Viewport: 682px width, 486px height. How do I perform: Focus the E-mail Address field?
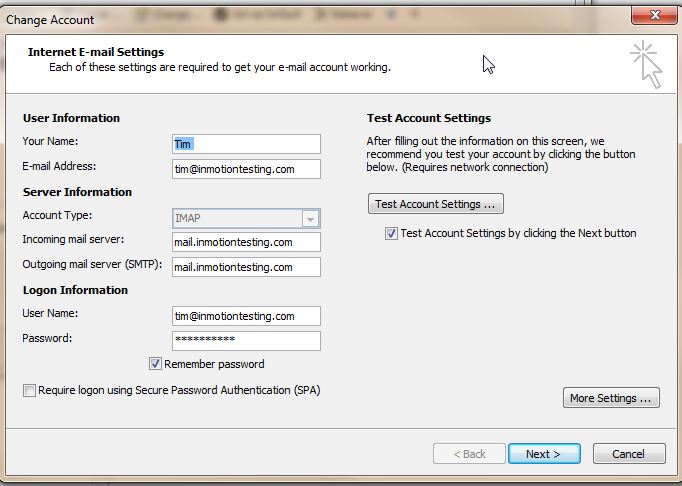246,169
